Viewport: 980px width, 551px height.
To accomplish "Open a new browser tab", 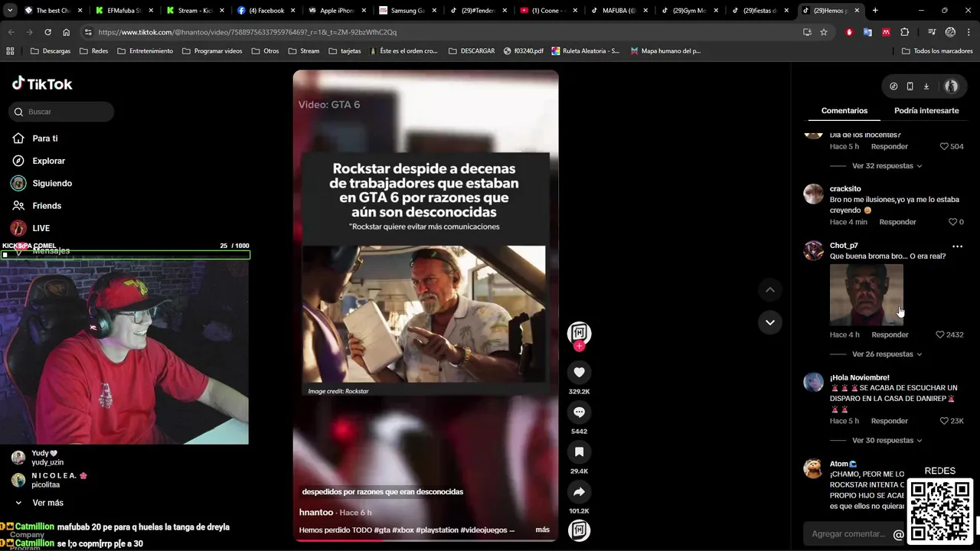I will tap(875, 11).
